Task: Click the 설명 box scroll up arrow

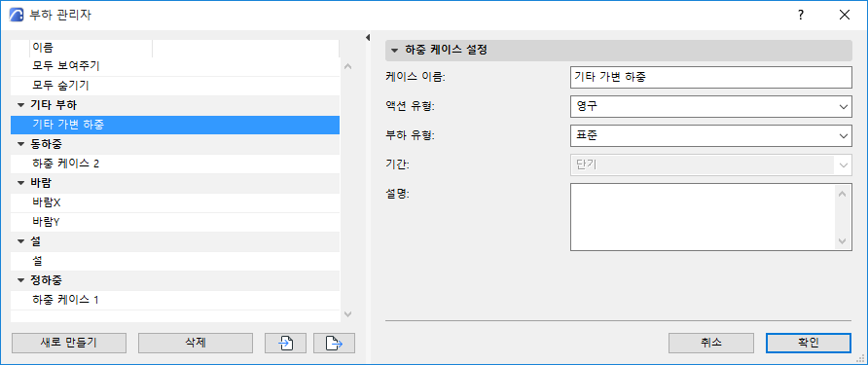Action: click(842, 194)
